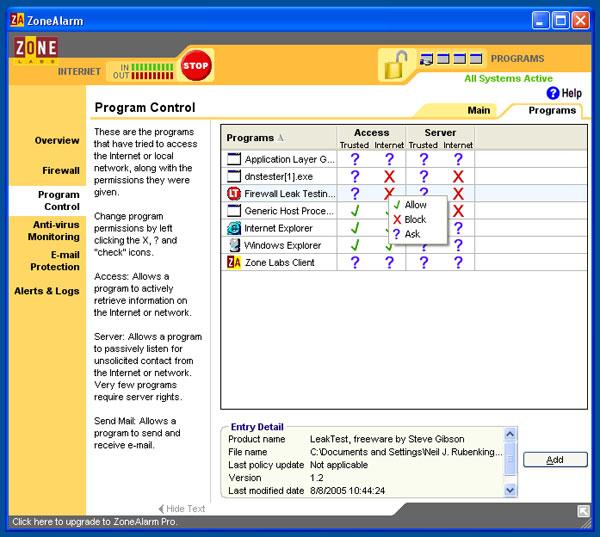The image size is (600, 537).
Task: Click the ZoneAlarm title bar ZA icon
Action: click(17, 20)
